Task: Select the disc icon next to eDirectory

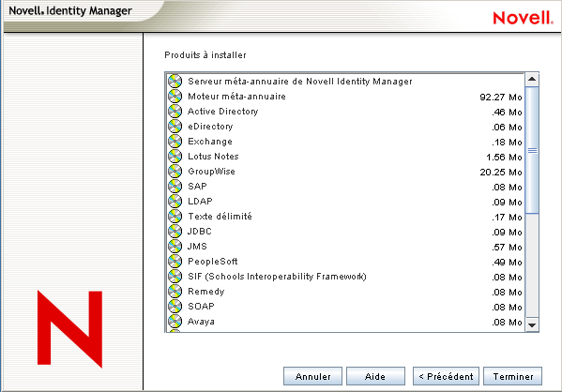Action: [x=175, y=126]
